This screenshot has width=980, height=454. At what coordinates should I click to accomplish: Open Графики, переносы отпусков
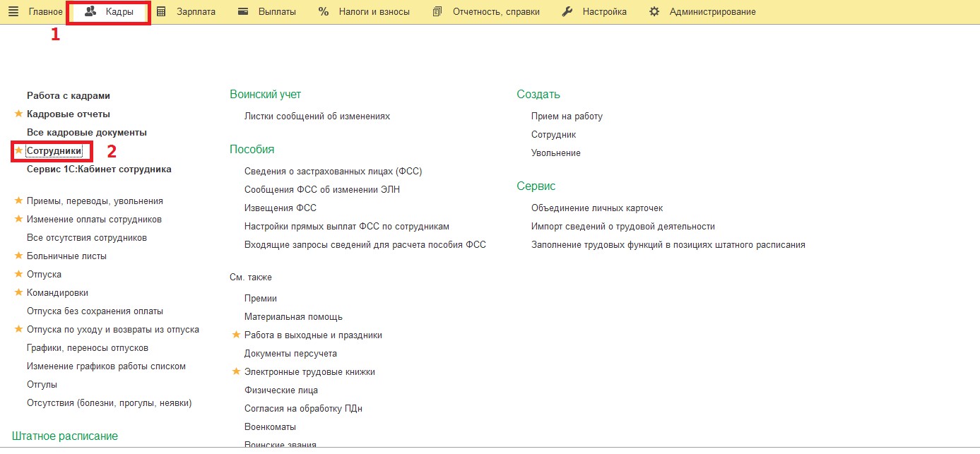[88, 347]
